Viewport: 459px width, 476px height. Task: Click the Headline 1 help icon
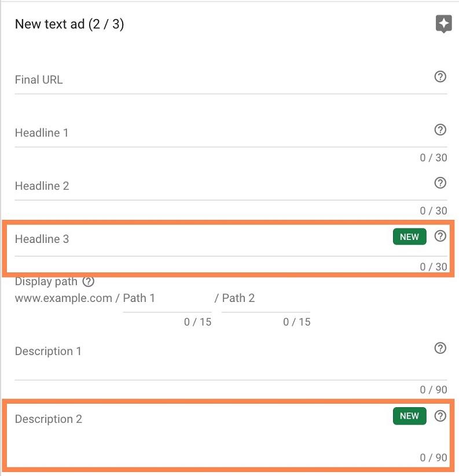point(440,130)
